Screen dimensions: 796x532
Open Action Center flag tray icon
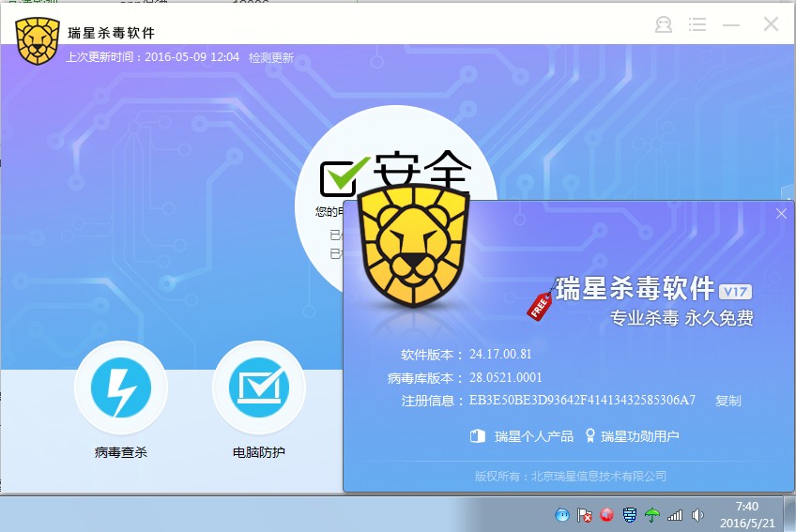click(x=584, y=515)
